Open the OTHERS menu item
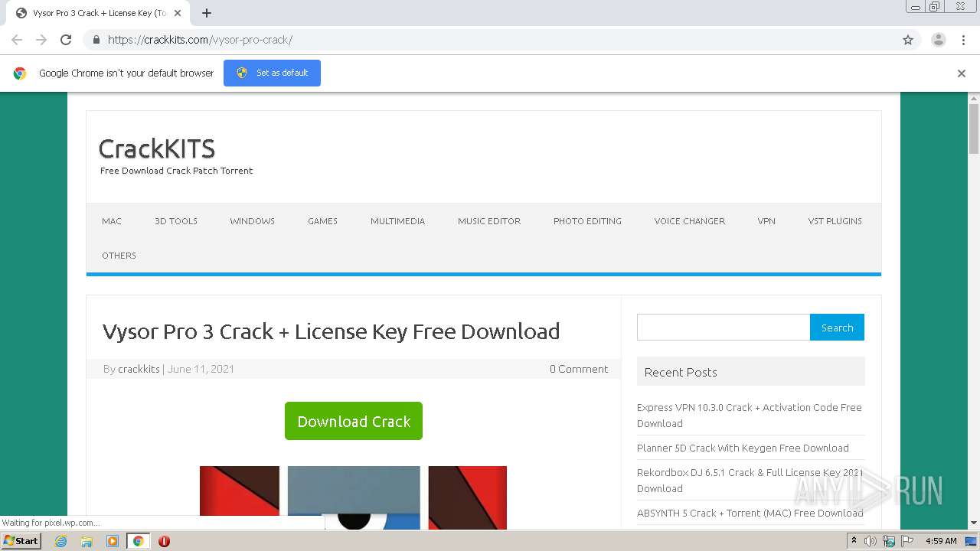This screenshot has width=980, height=551. click(x=119, y=256)
